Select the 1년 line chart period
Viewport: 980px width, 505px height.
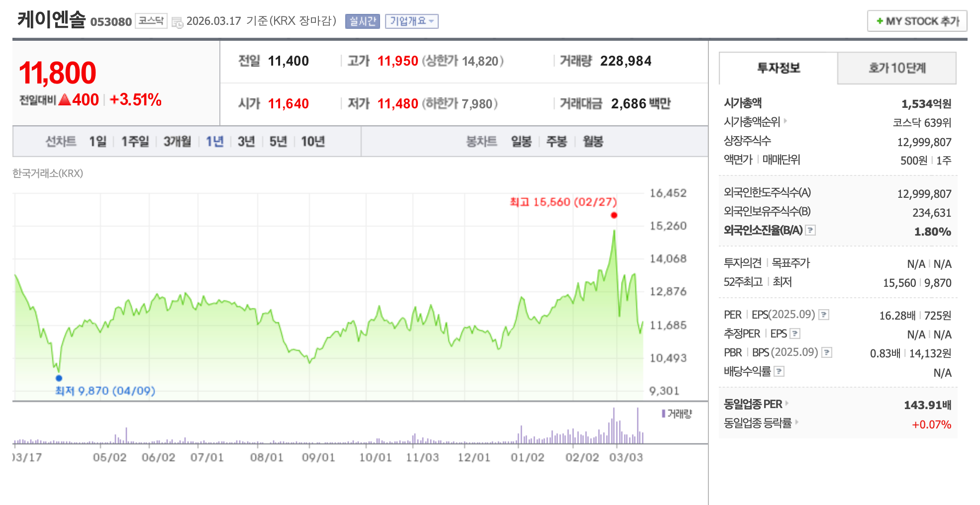215,142
